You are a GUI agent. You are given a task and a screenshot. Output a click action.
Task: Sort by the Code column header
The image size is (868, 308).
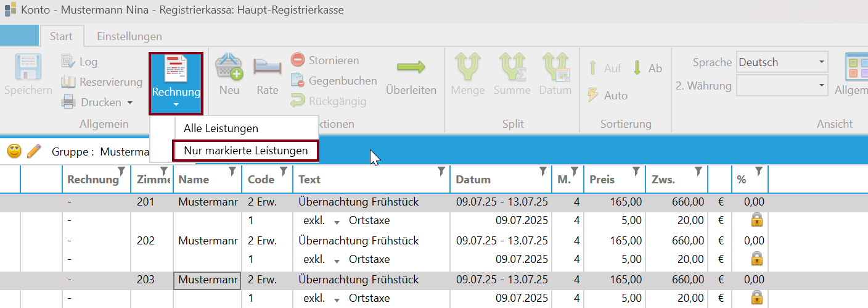261,180
